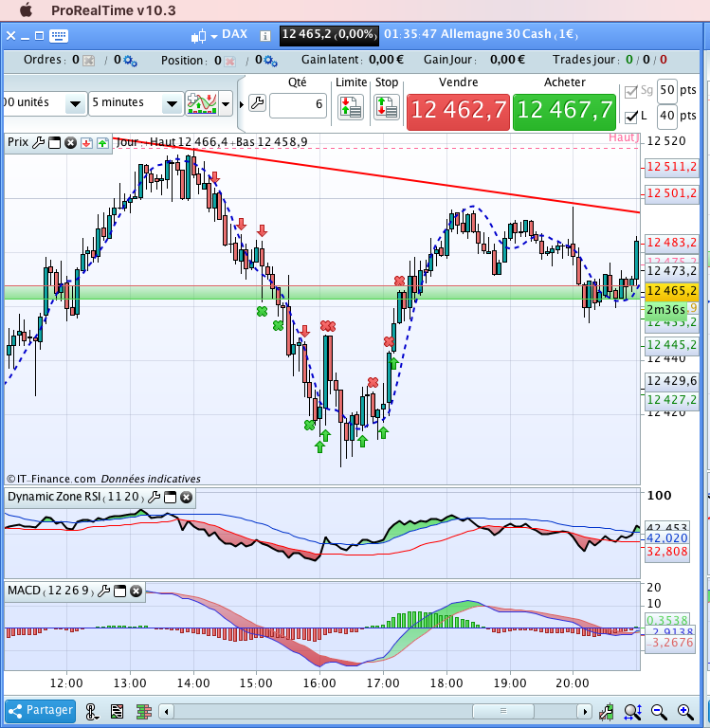Click the 12 445,2 price level label
The height and width of the screenshot is (728, 710).
tap(672, 344)
